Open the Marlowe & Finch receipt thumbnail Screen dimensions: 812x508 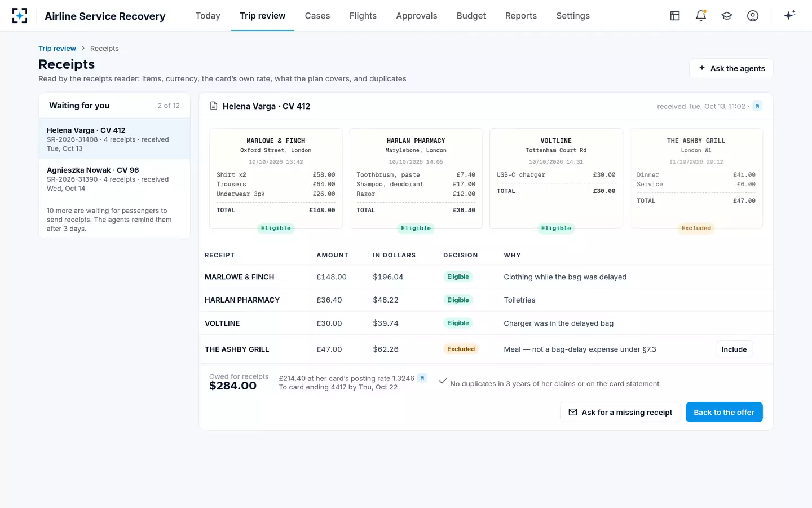pyautogui.click(x=276, y=178)
